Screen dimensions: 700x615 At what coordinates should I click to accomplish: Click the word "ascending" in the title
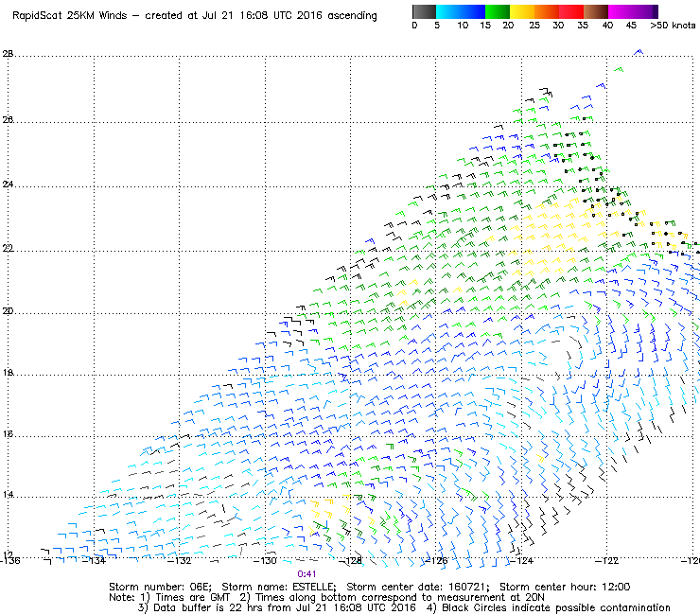pyautogui.click(x=352, y=16)
